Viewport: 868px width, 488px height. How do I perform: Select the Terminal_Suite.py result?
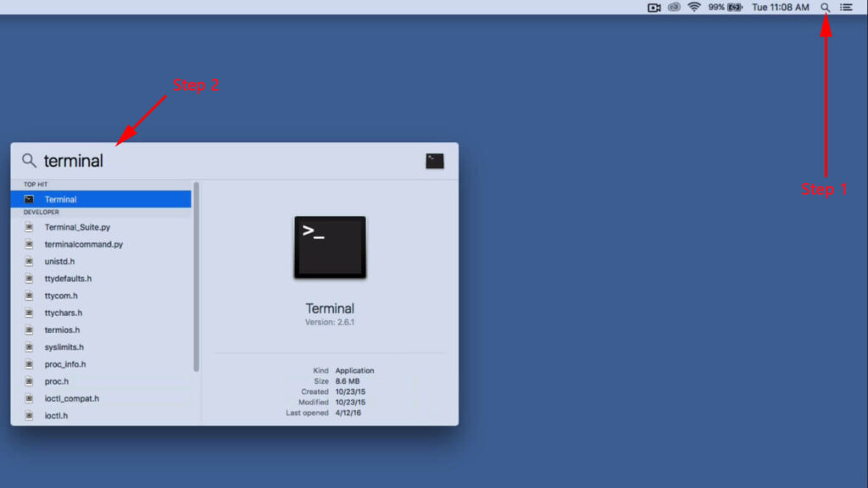(x=101, y=227)
